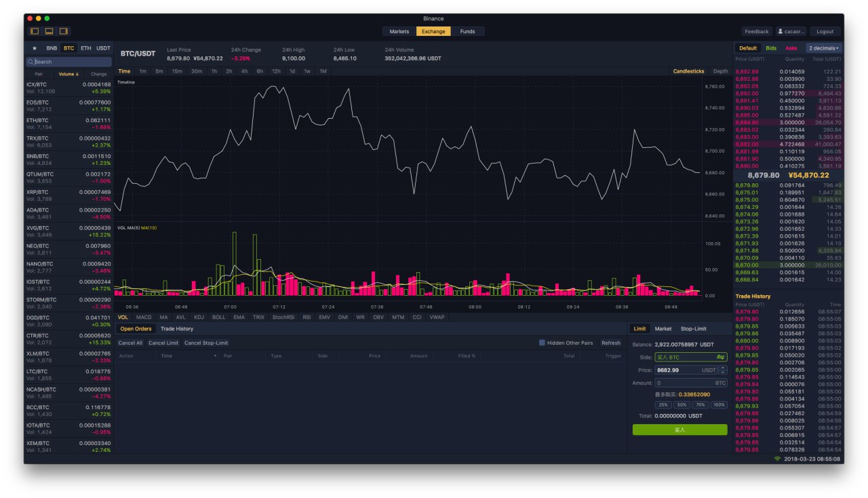Click the Cancel Stop-Limit button
Image resolution: width=868 pixels, height=498 pixels.
click(x=206, y=343)
